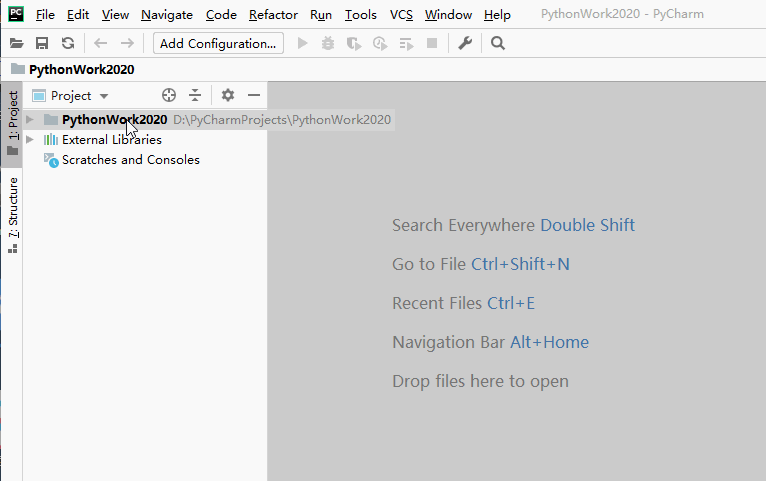Click the Forward navigation arrow
This screenshot has width=766, height=481.
tap(127, 43)
